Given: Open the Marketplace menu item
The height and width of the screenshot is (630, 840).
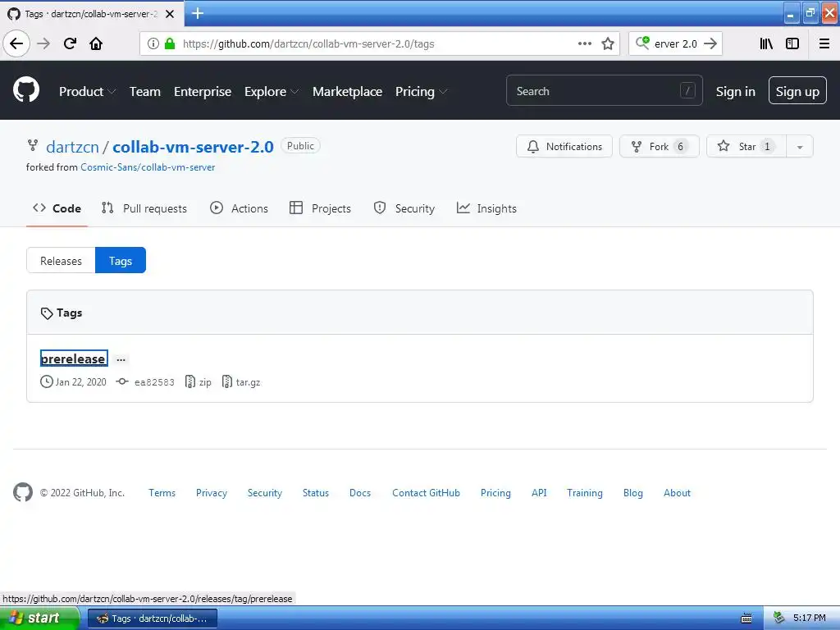Looking at the screenshot, I should [x=347, y=92].
